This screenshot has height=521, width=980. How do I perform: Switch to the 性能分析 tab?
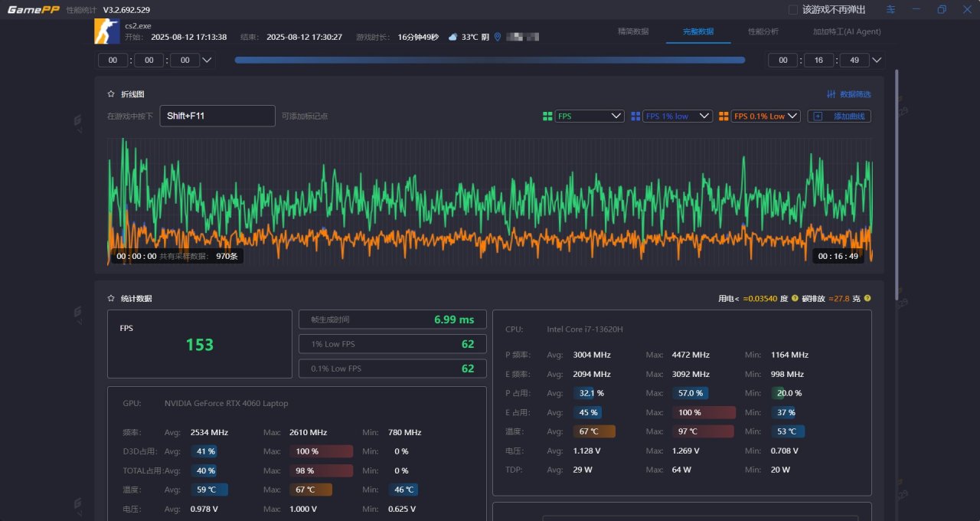763,31
